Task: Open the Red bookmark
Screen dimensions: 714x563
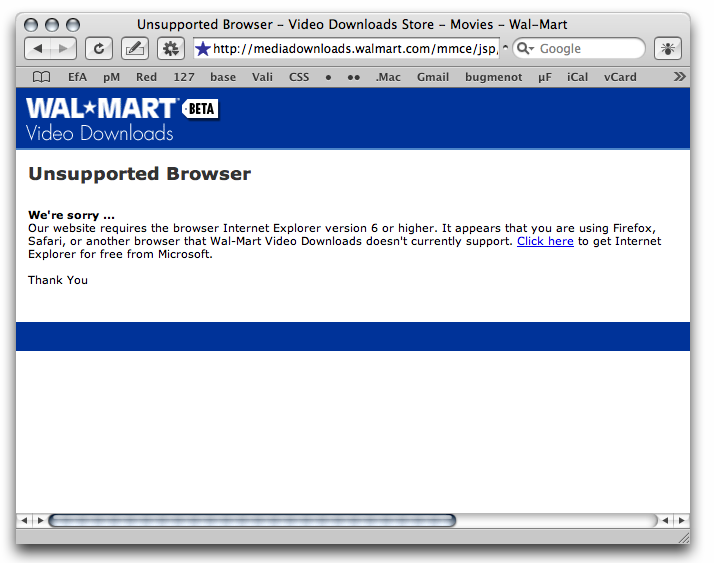Action: (146, 77)
